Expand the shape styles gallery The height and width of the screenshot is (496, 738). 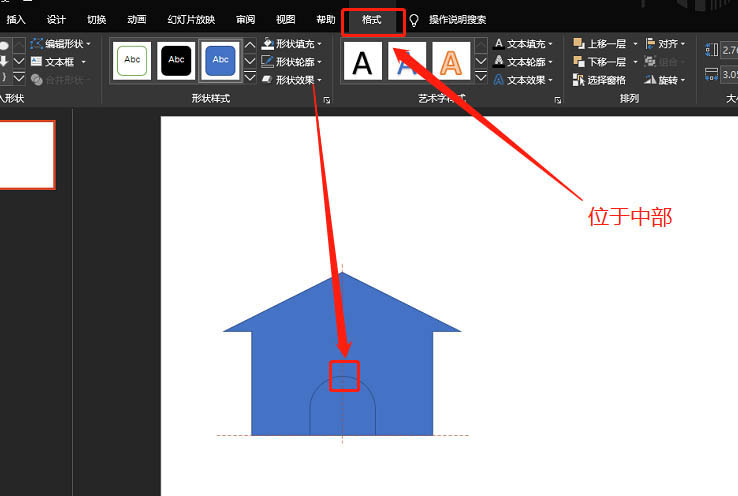coord(250,77)
